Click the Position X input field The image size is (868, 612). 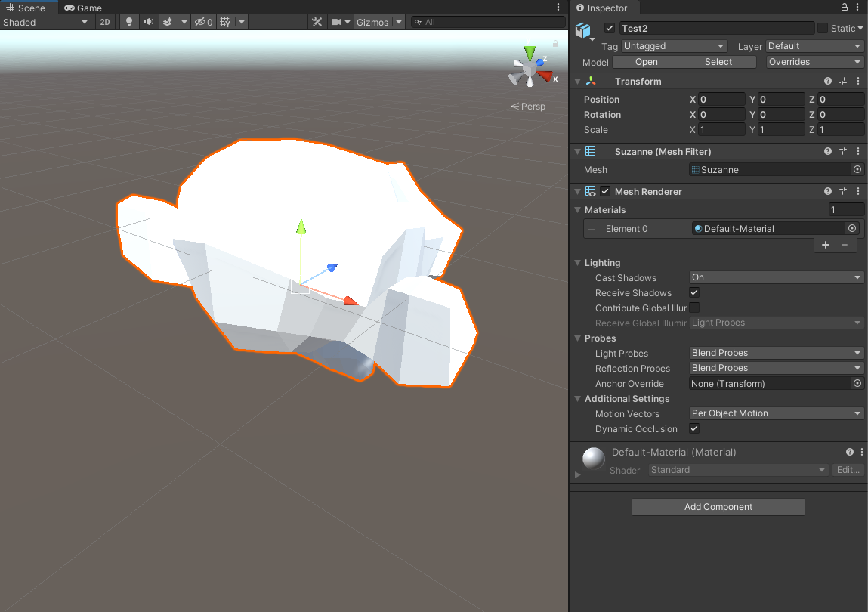(x=721, y=100)
